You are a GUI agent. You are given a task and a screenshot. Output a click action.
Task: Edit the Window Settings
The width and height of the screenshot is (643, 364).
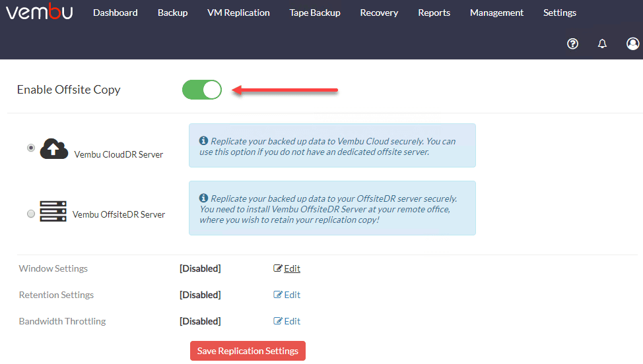tap(288, 268)
